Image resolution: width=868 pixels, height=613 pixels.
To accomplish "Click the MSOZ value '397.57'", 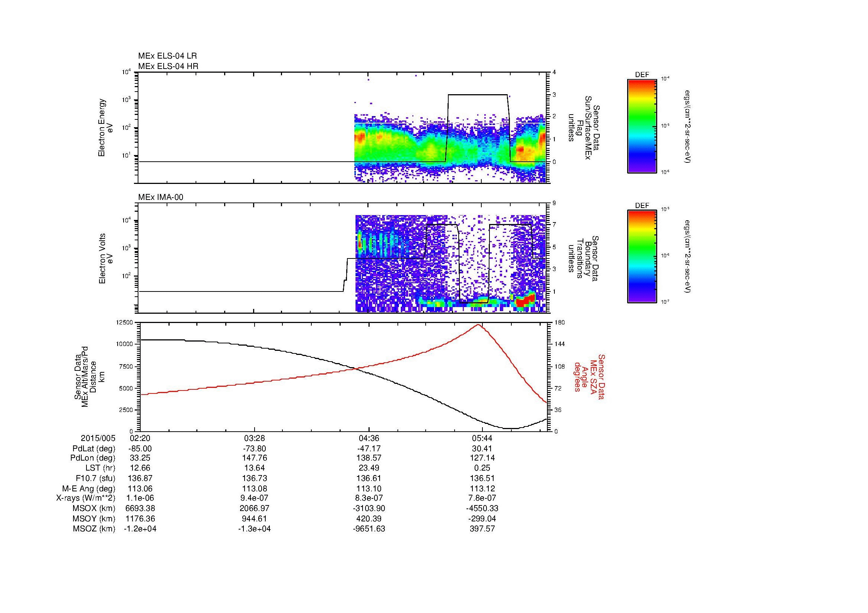I will [x=482, y=529].
